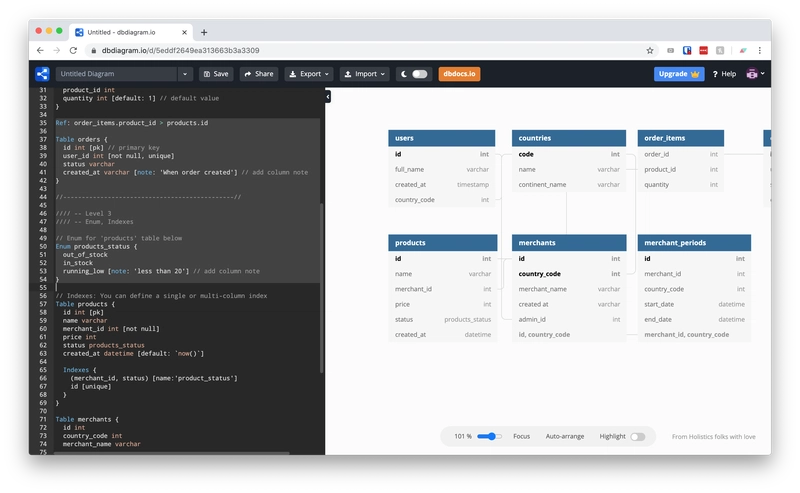Image resolution: width=800 pixels, height=493 pixels.
Task: Collapse the code editor panel arrow
Action: click(328, 96)
